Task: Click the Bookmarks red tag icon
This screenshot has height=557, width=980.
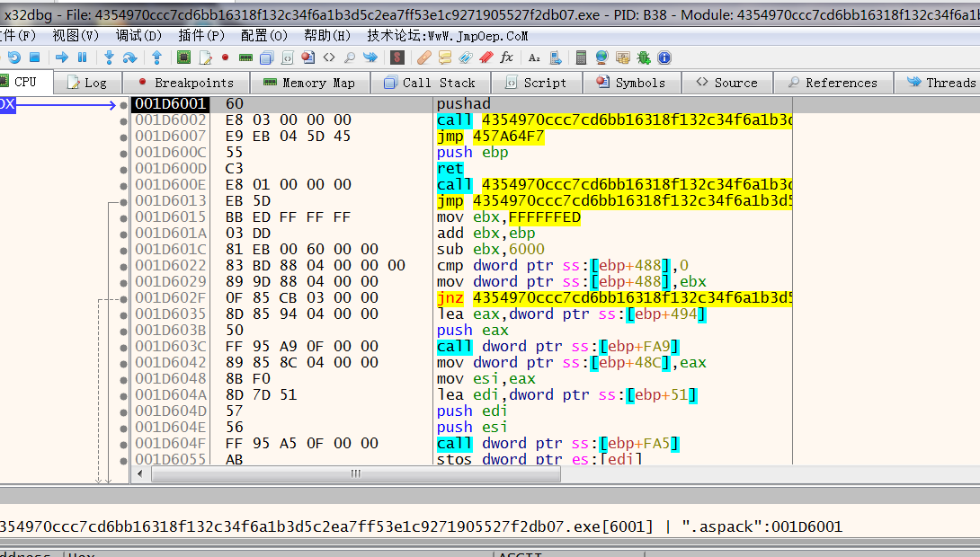Action: 486,57
